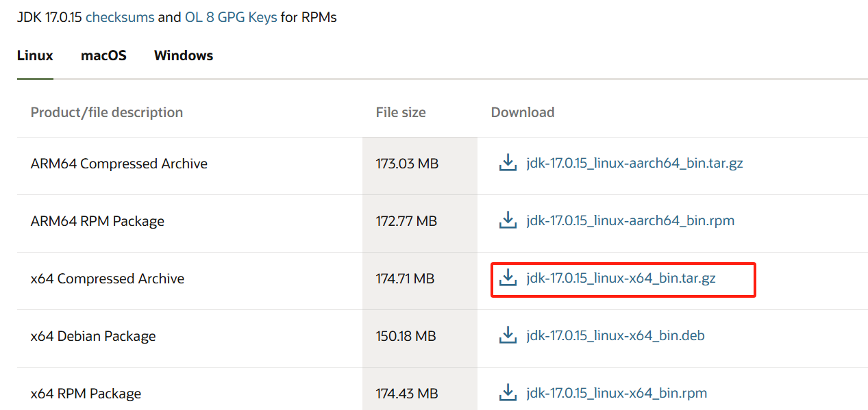Select the ARM64 RPM Package description

click(x=97, y=221)
